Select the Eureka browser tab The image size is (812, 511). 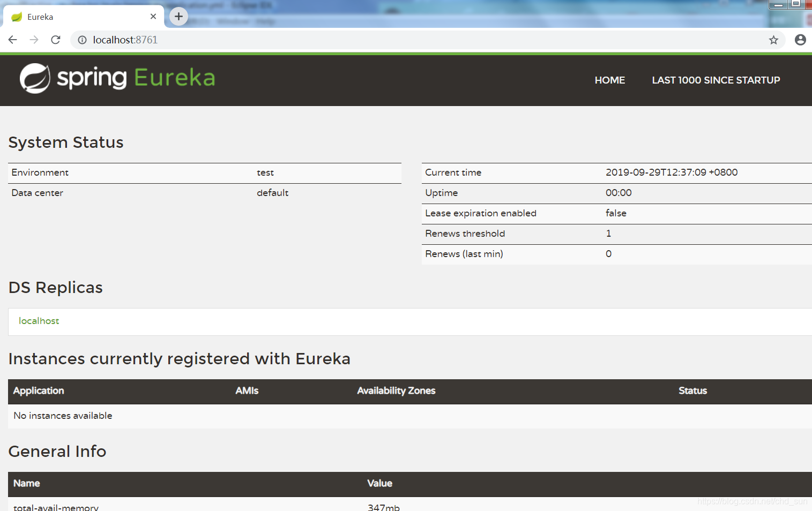[x=84, y=17]
